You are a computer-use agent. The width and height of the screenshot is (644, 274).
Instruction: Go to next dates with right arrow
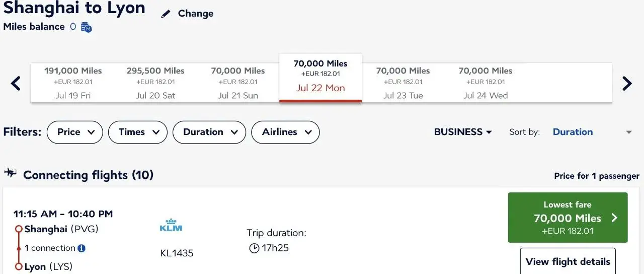pyautogui.click(x=627, y=83)
